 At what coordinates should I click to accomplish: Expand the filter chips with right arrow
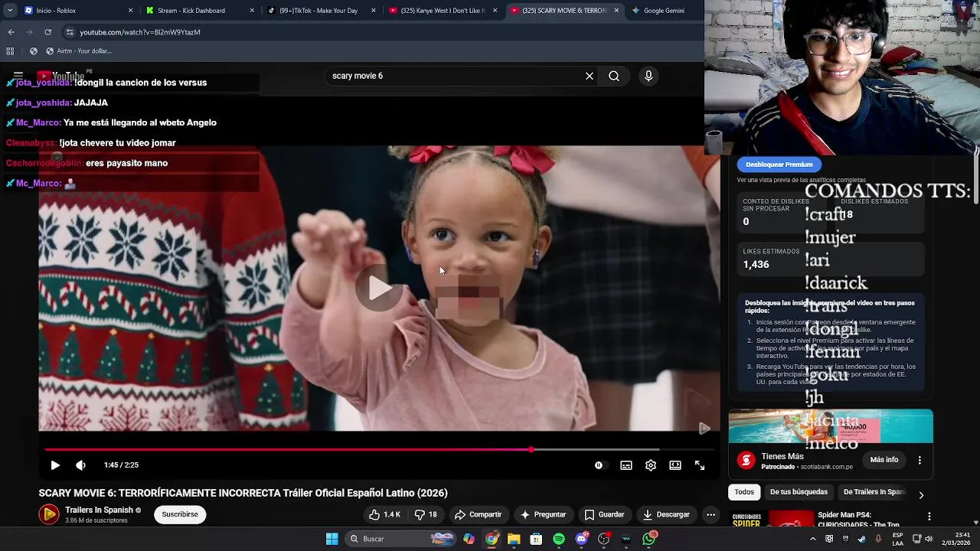[921, 494]
